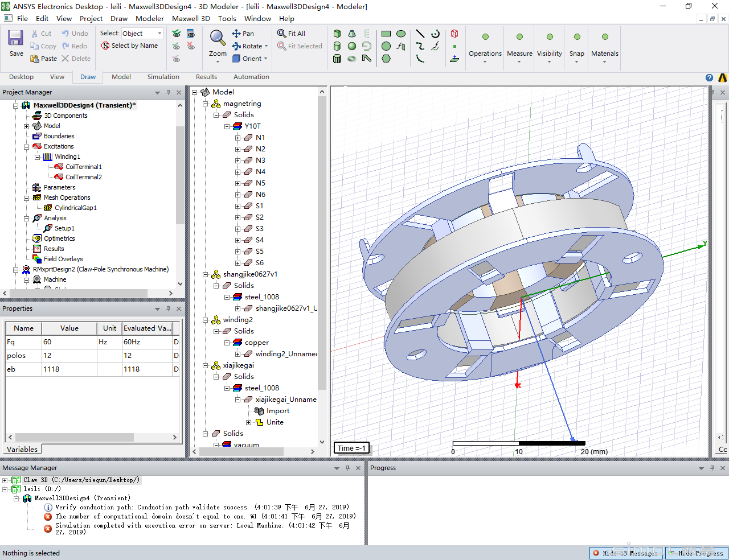This screenshot has height=560, width=729.
Task: Select the Draw sphere icon
Action: click(352, 46)
